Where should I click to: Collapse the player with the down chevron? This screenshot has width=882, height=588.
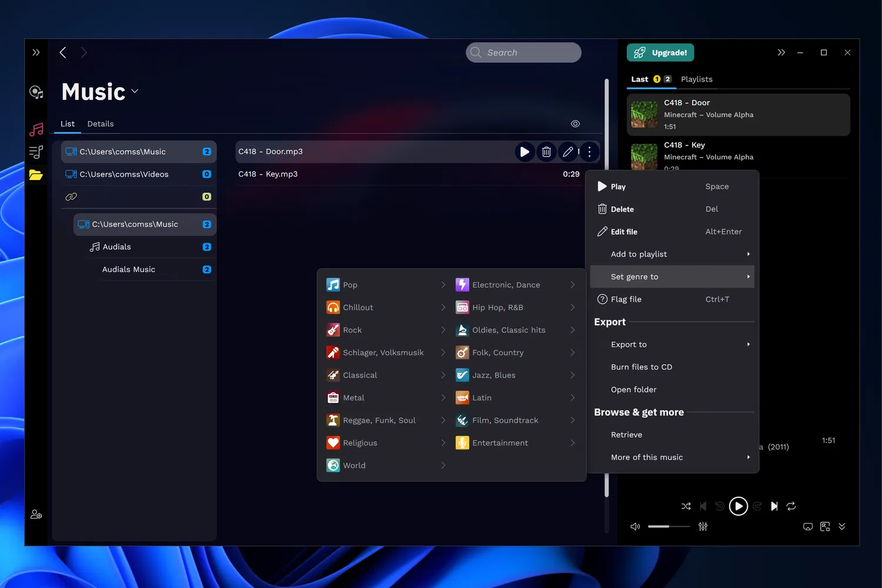coord(842,527)
